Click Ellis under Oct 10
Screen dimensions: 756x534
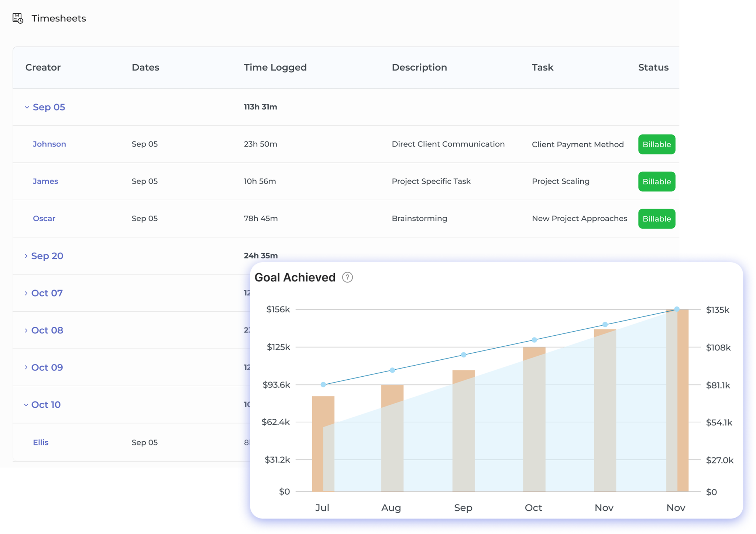41,442
